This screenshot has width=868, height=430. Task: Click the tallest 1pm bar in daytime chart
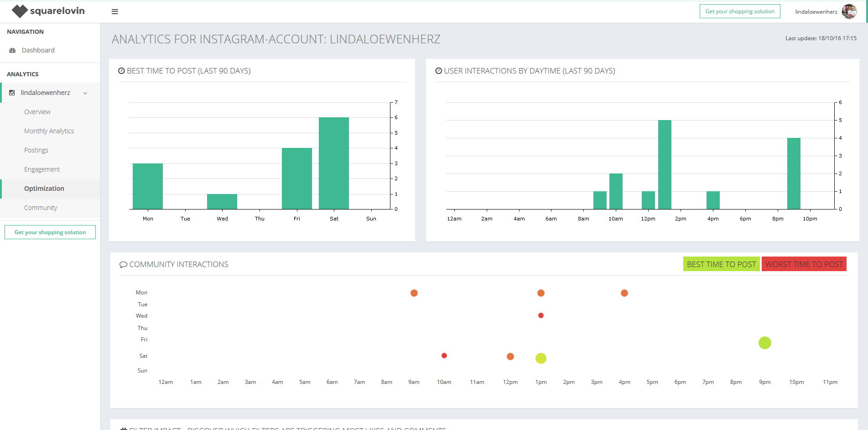[665, 165]
